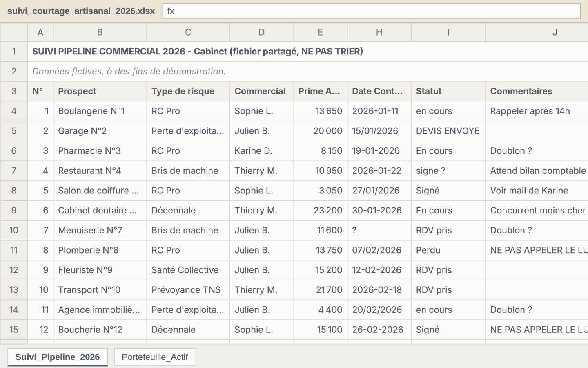Select the 'Prévoyance TNS' cell
Viewport: 588px width, 368px height.
tap(188, 290)
